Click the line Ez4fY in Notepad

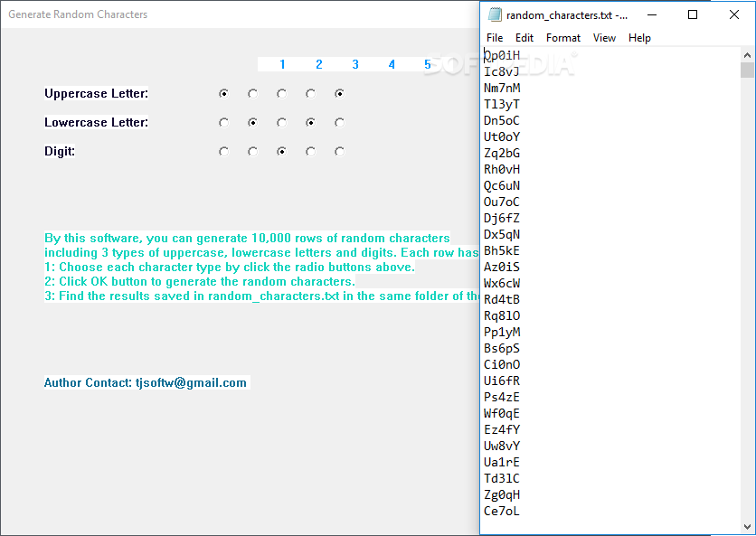(502, 430)
